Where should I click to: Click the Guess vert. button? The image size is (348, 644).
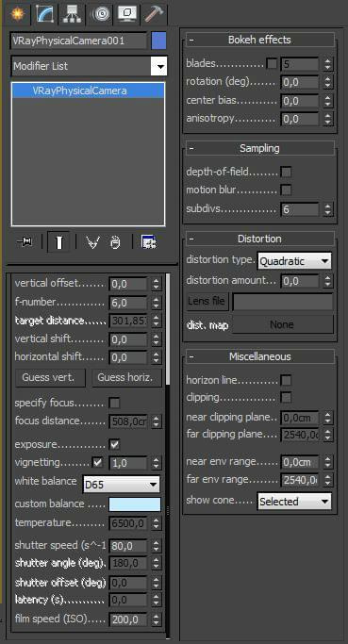50,377
